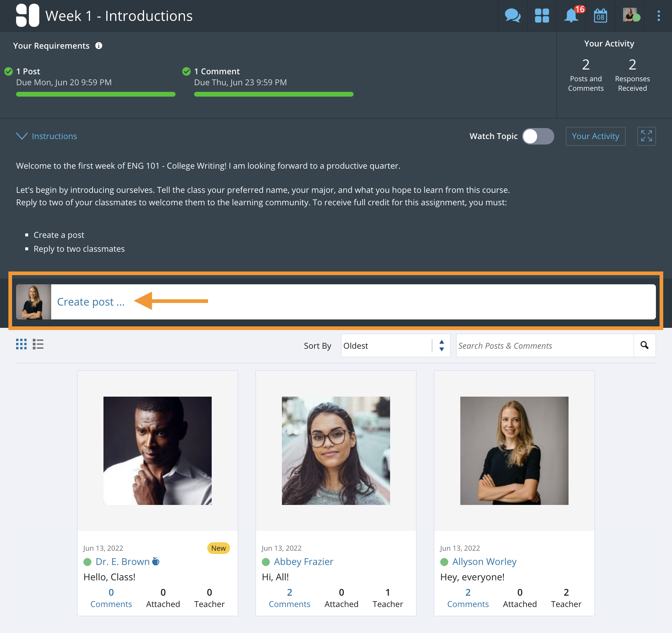Click the requirements info icon
Screen dimensions: 672x633
(99, 46)
